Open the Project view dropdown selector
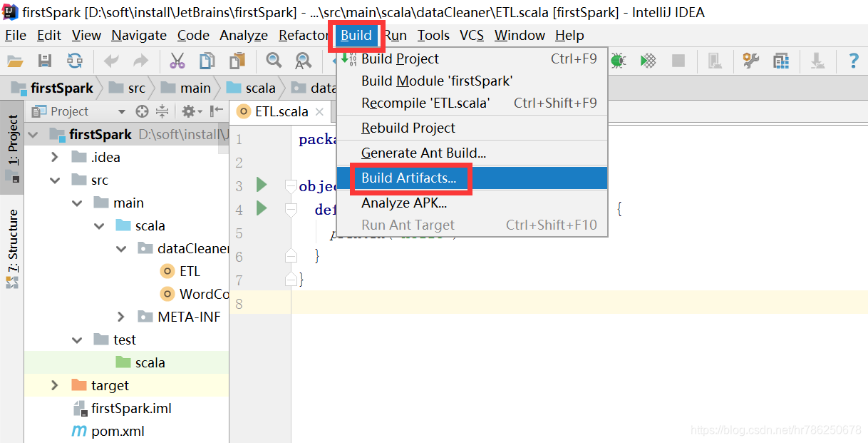The image size is (868, 443). tap(79, 111)
